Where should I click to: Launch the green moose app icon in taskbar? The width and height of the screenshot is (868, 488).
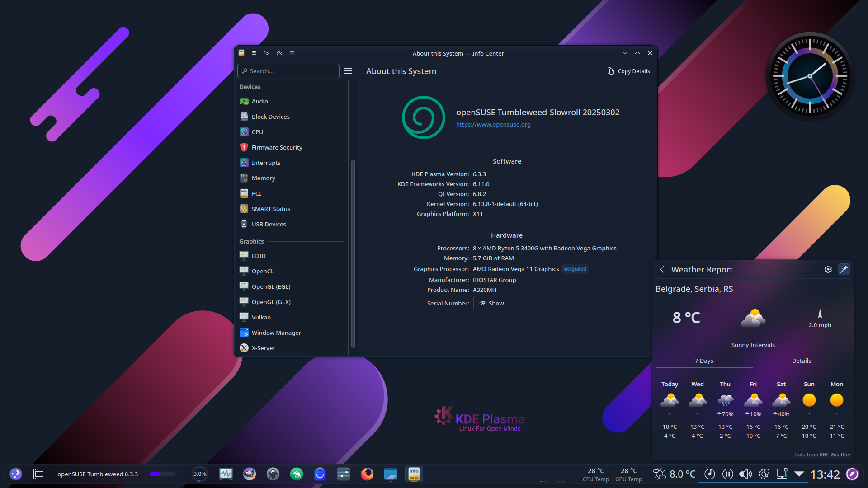pyautogui.click(x=297, y=474)
